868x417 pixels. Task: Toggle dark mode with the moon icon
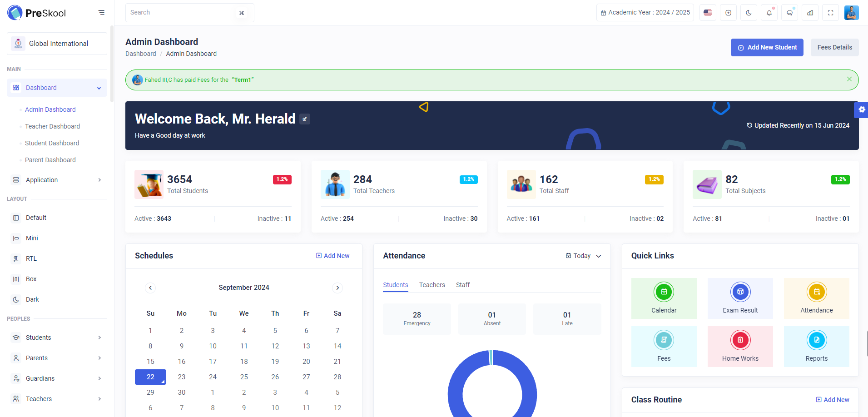[749, 13]
